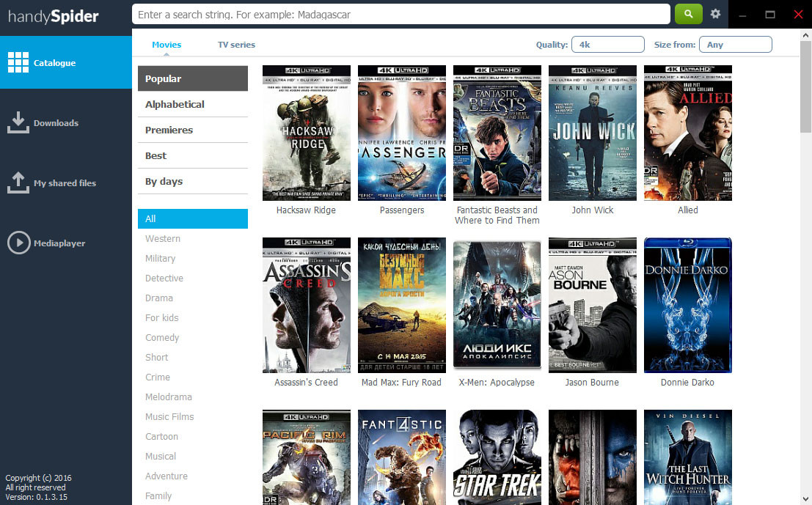Click the vertical scrollbar thumb
Viewport: 812px width, 505px height.
[805, 87]
